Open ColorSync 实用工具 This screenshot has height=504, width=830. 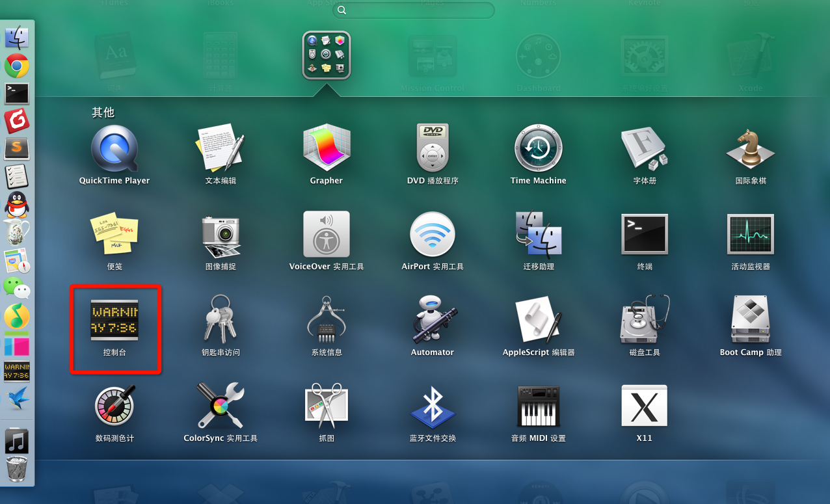pos(221,406)
